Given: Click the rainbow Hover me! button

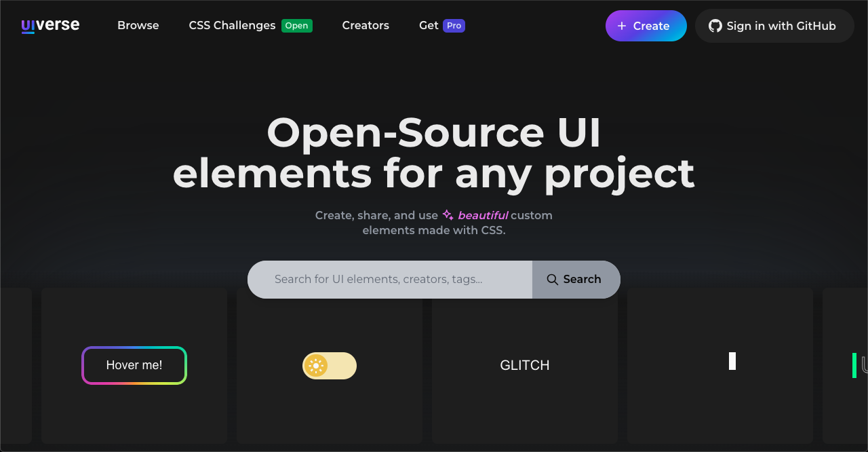Looking at the screenshot, I should [134, 365].
